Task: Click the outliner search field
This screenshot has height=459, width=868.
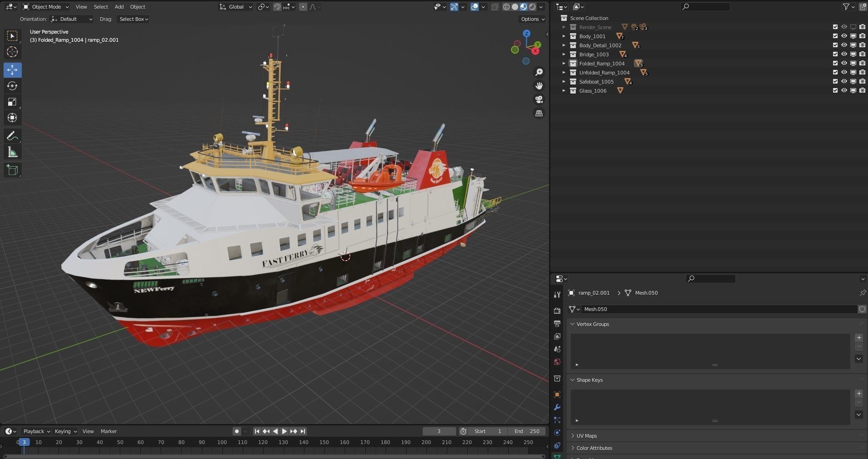Action: (x=706, y=7)
